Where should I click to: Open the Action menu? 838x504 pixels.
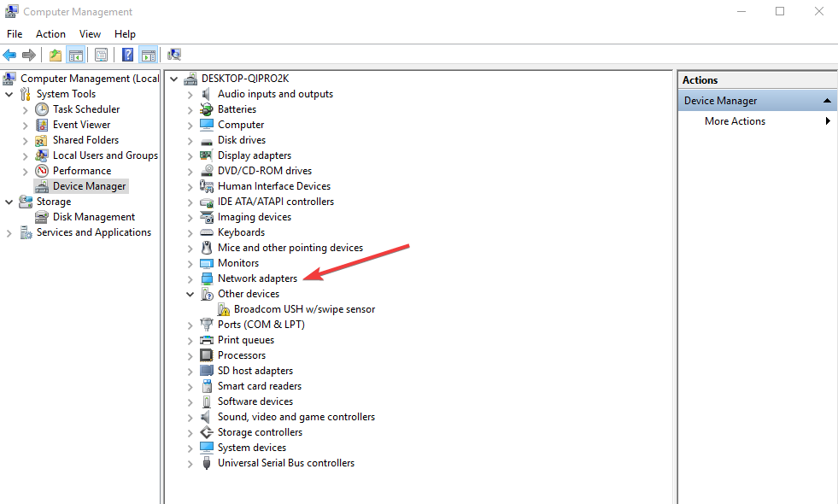[x=50, y=34]
